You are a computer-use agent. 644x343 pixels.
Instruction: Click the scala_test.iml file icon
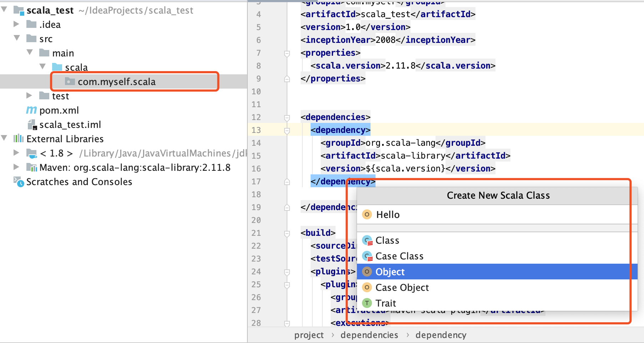[x=32, y=125]
